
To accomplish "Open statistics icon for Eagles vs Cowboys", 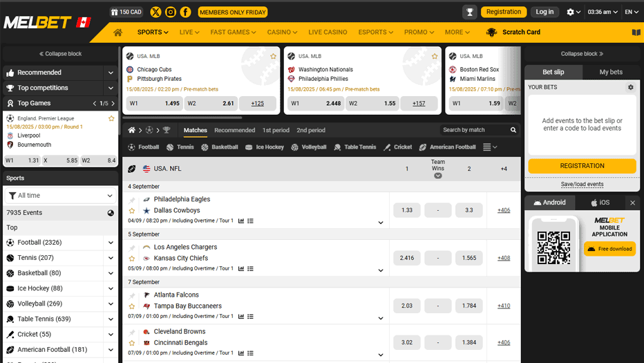I will tap(241, 221).
